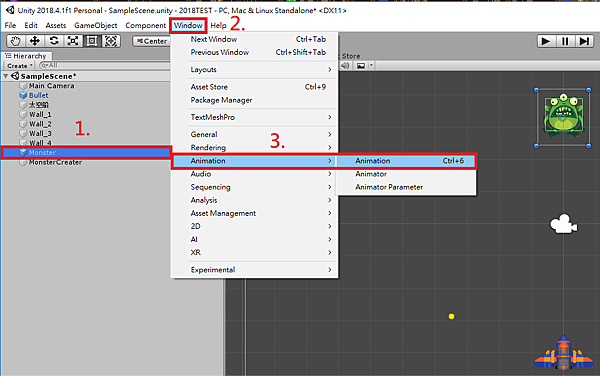Image resolution: width=600 pixels, height=376 pixels.
Task: Expand the Sequencing submenu
Action: coord(254,187)
